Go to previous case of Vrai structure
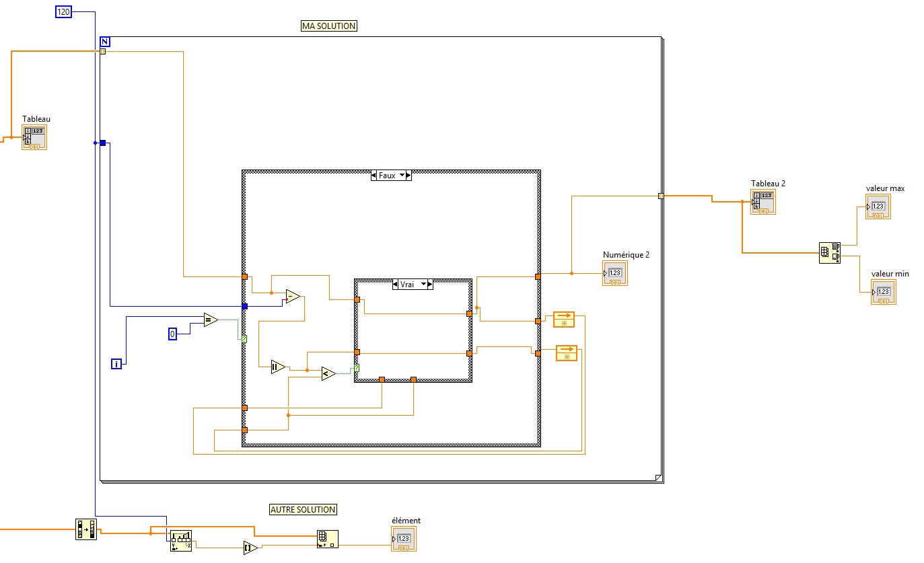This screenshot has width=924, height=563. (x=395, y=285)
